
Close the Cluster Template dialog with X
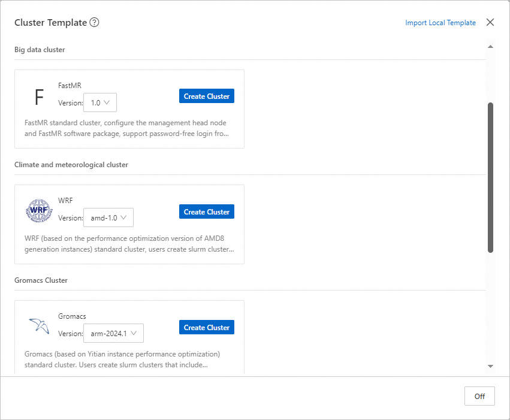(x=490, y=22)
